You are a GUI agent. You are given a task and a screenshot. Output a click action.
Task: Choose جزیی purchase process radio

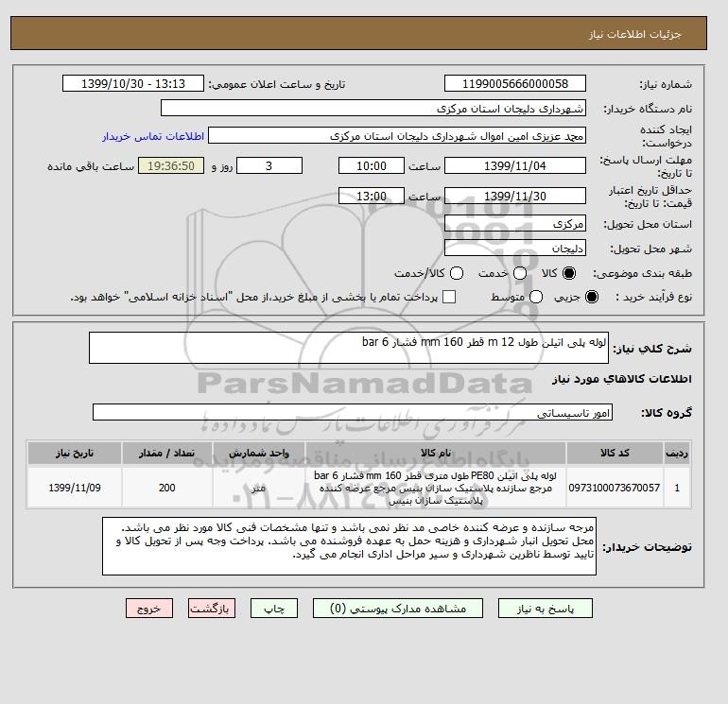(x=592, y=297)
